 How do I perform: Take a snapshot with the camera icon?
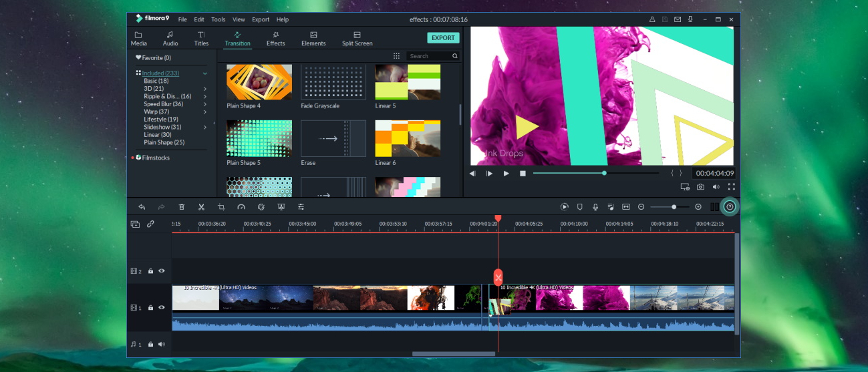pyautogui.click(x=700, y=187)
